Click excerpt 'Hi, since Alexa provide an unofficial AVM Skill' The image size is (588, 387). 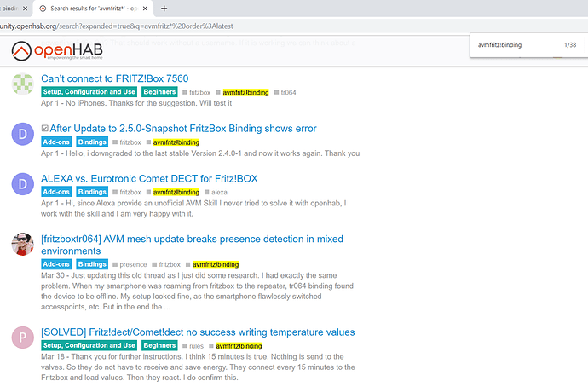tap(193, 209)
